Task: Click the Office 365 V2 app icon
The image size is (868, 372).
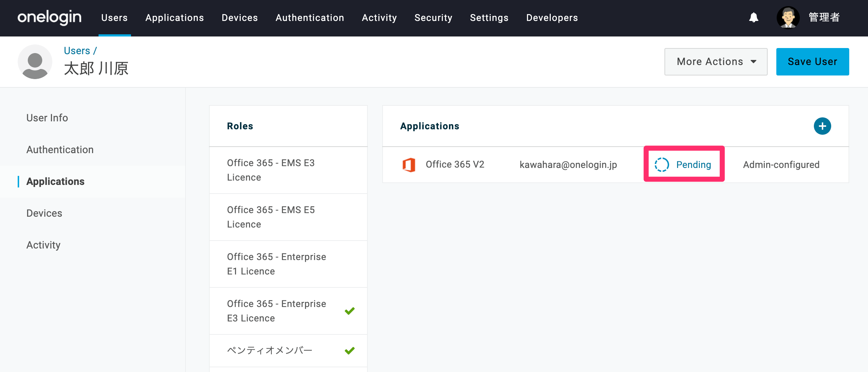Action: [x=409, y=165]
